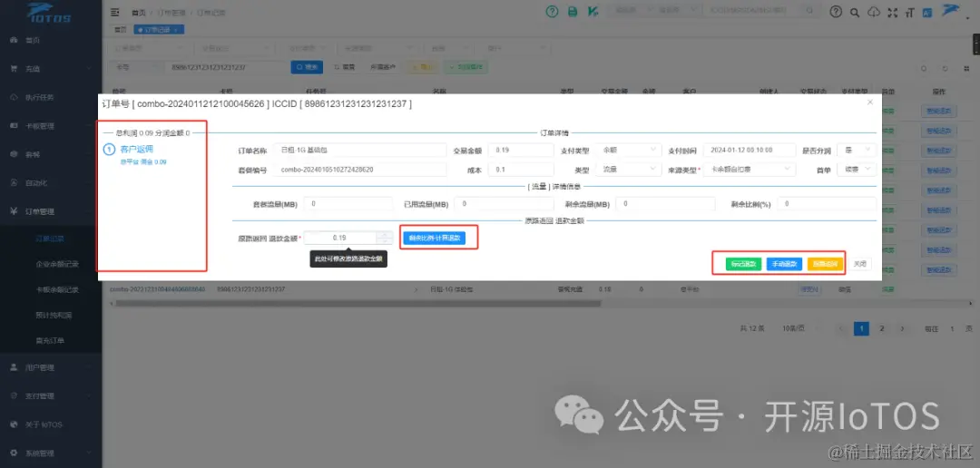Open 执行任务 in the sidebar
The width and height of the screenshot is (980, 468).
(x=51, y=97)
